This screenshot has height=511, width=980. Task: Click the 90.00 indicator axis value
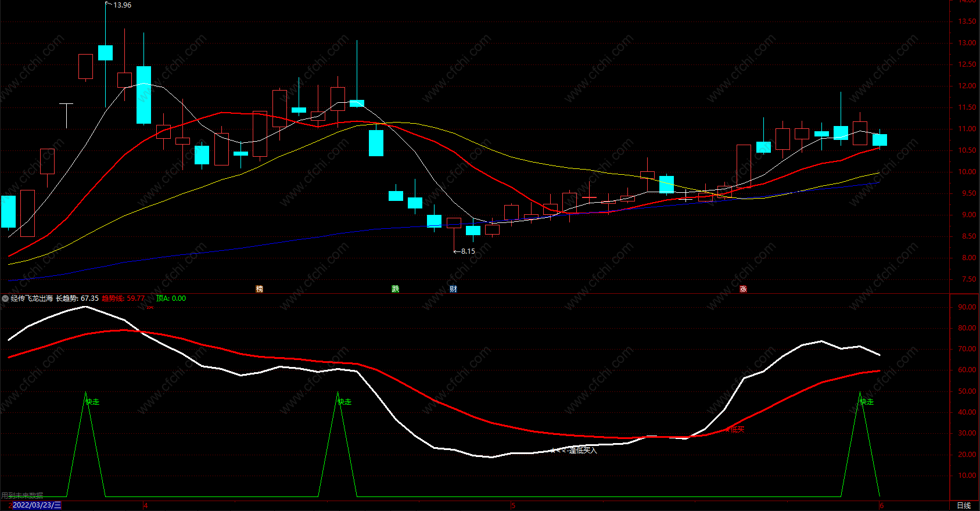(x=967, y=307)
